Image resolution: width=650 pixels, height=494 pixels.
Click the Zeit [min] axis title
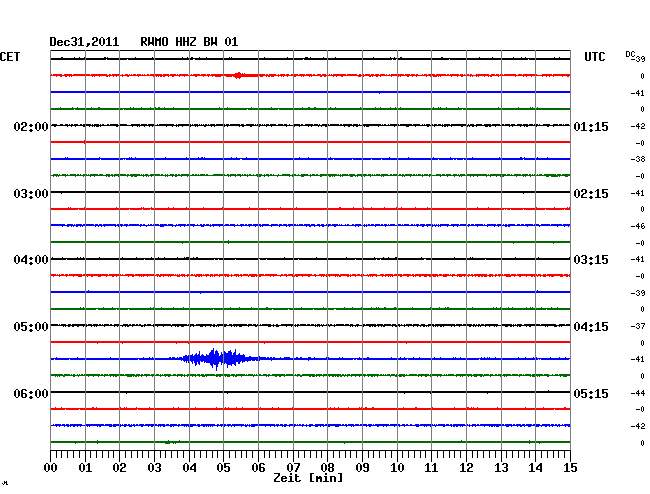(x=308, y=478)
